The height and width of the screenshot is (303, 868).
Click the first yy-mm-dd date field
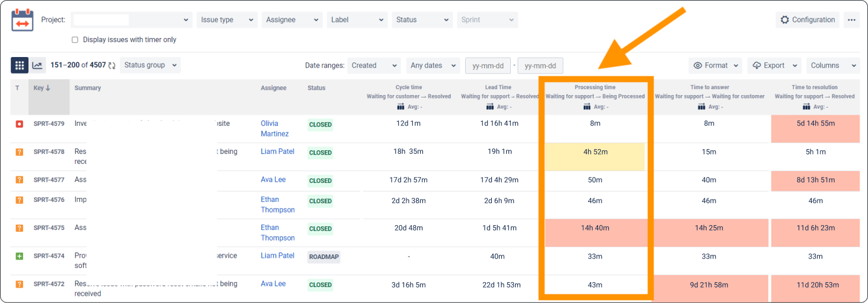488,65
